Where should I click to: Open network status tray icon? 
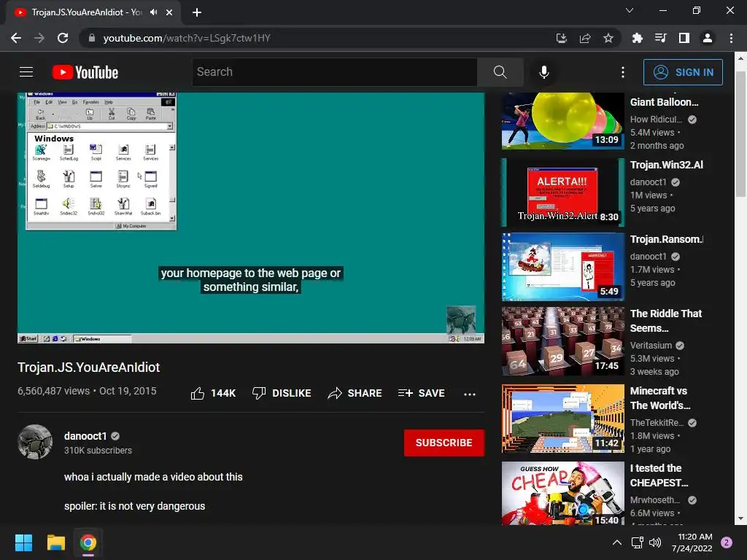pos(637,542)
